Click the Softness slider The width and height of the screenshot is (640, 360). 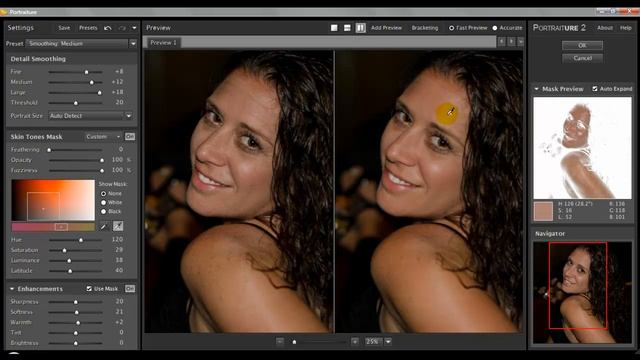point(76,312)
